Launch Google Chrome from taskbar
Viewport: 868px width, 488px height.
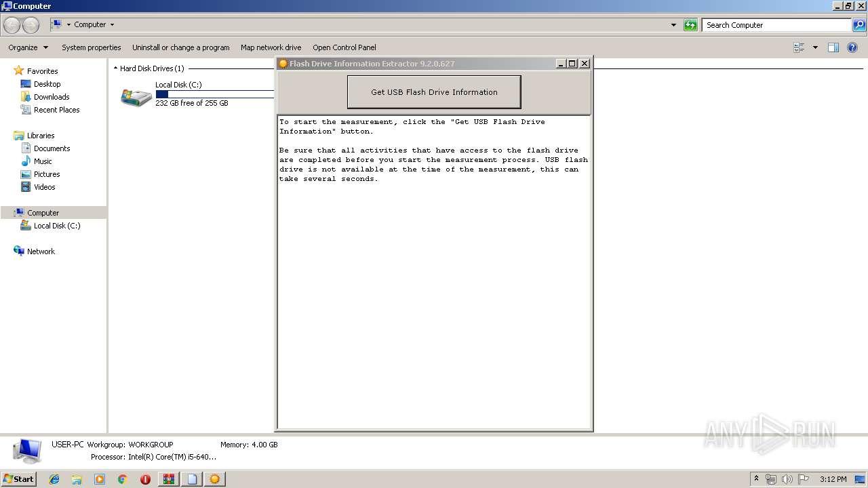coord(123,479)
